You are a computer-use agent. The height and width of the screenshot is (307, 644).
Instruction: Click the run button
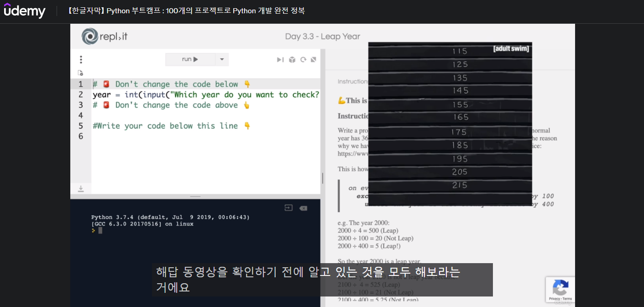coord(190,59)
